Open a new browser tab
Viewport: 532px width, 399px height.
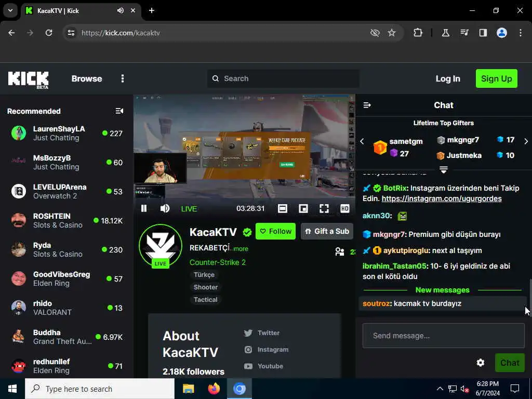[x=152, y=10]
